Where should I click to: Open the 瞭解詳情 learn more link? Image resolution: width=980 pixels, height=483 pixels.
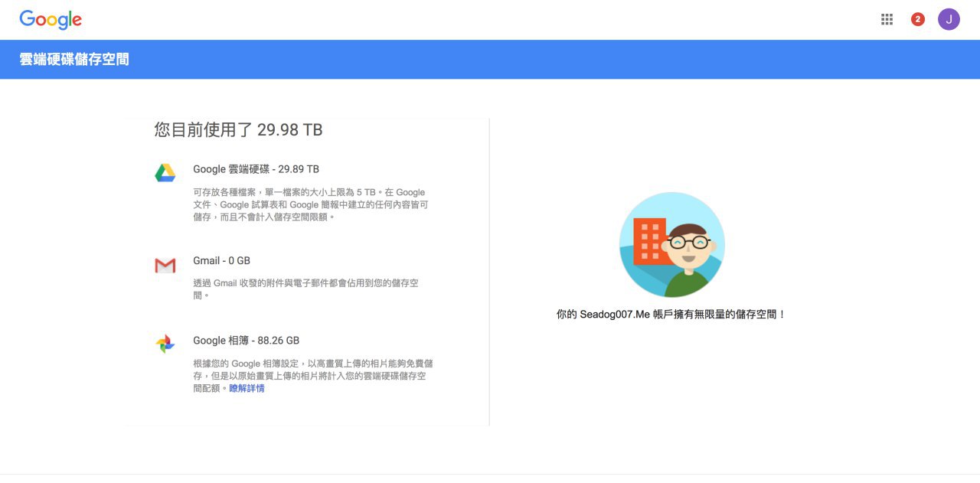pyautogui.click(x=247, y=389)
